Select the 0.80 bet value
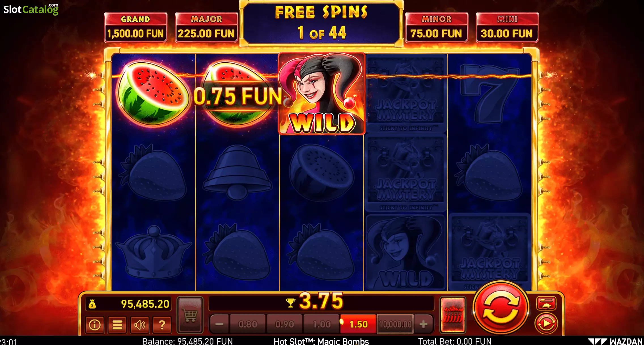 coord(248,324)
